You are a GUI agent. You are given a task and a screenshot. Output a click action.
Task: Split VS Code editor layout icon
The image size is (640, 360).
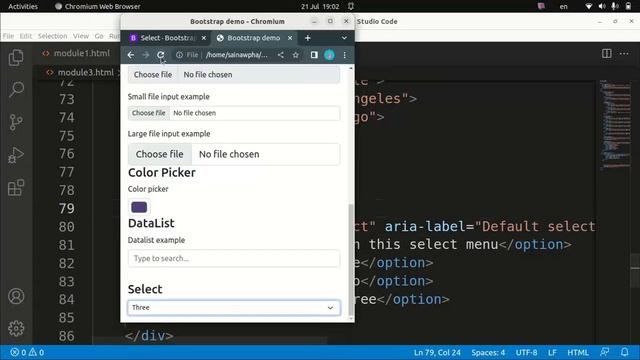[x=607, y=53]
